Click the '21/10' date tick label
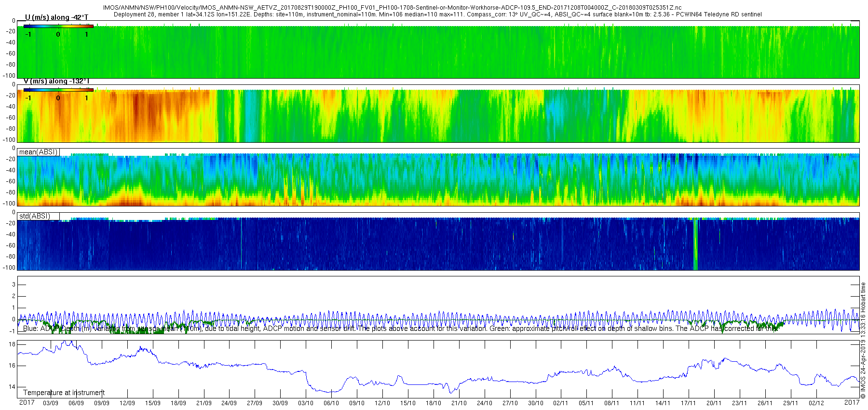Image resolution: width=868 pixels, height=410 pixels. (x=459, y=403)
